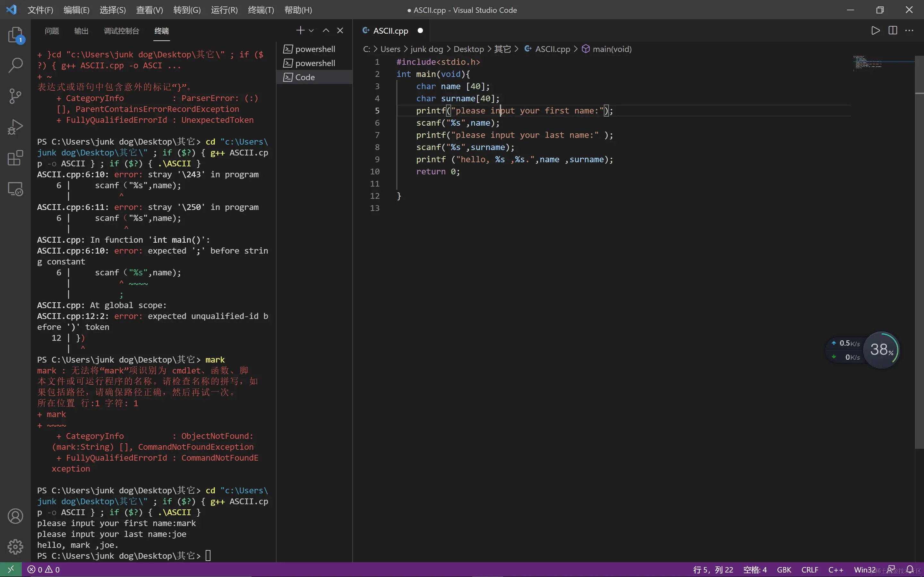Switch to the 调试控制台 panel tab
This screenshot has height=577, width=924.
(121, 30)
